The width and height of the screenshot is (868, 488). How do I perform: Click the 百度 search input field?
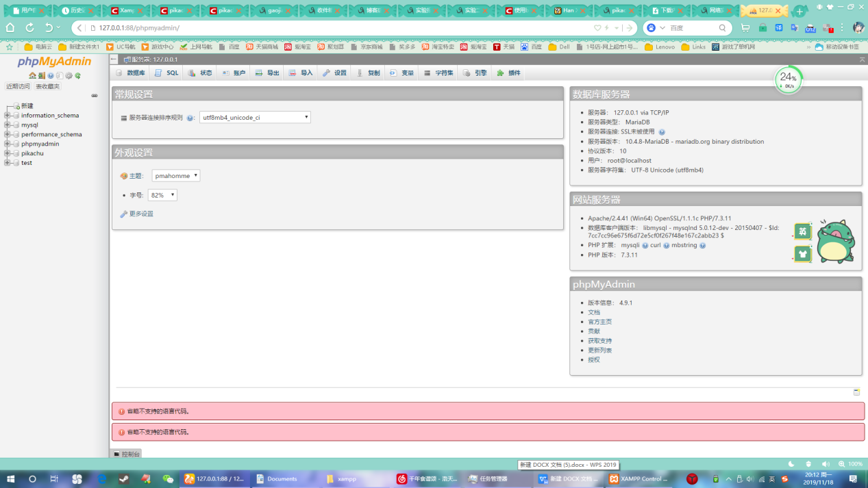pyautogui.click(x=692, y=28)
